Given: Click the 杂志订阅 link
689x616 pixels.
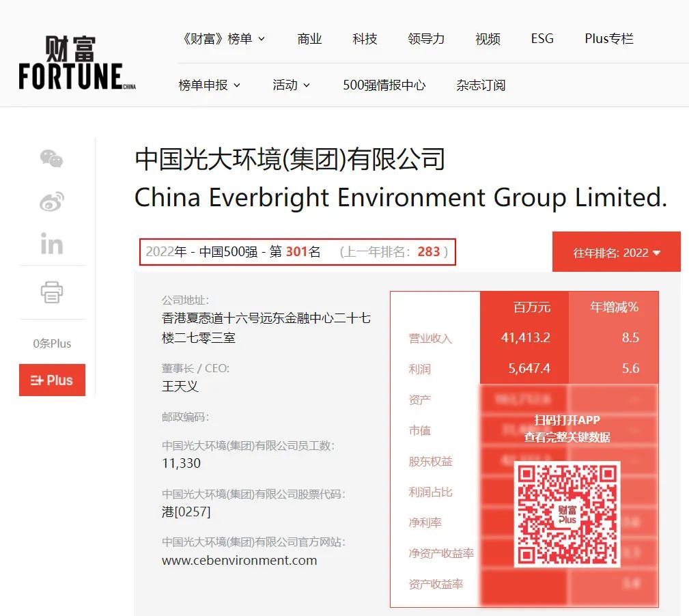Looking at the screenshot, I should coord(481,85).
